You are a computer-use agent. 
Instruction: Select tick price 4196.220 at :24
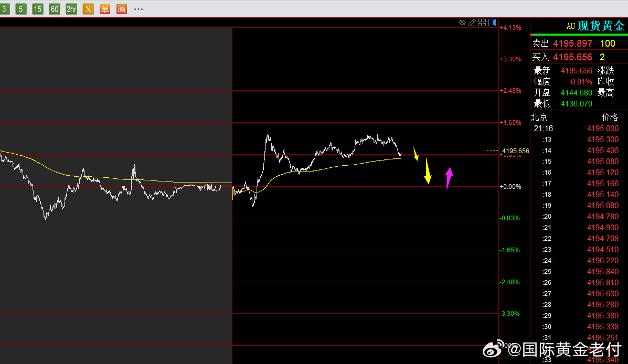603,261
